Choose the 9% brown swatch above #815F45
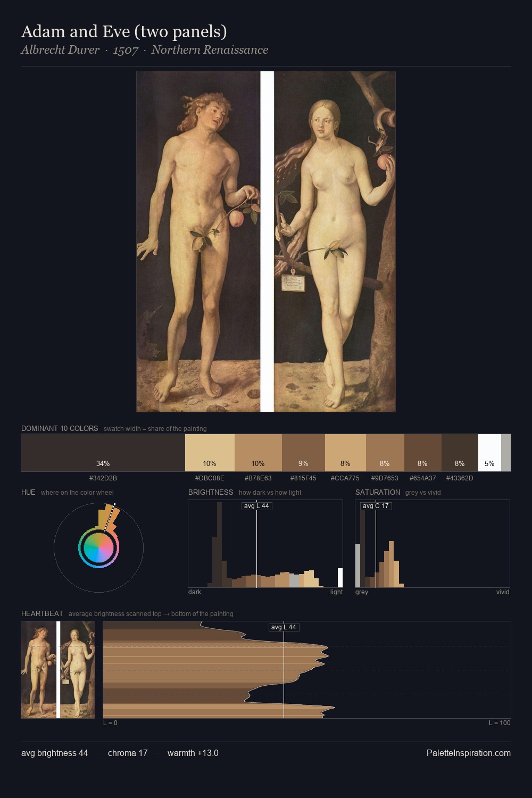The width and height of the screenshot is (532, 798). pos(303,453)
